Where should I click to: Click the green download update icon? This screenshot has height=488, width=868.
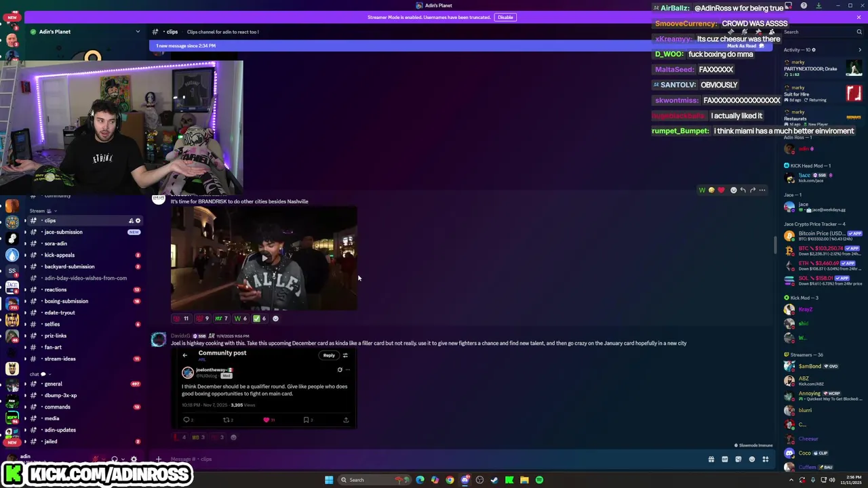tap(818, 5)
